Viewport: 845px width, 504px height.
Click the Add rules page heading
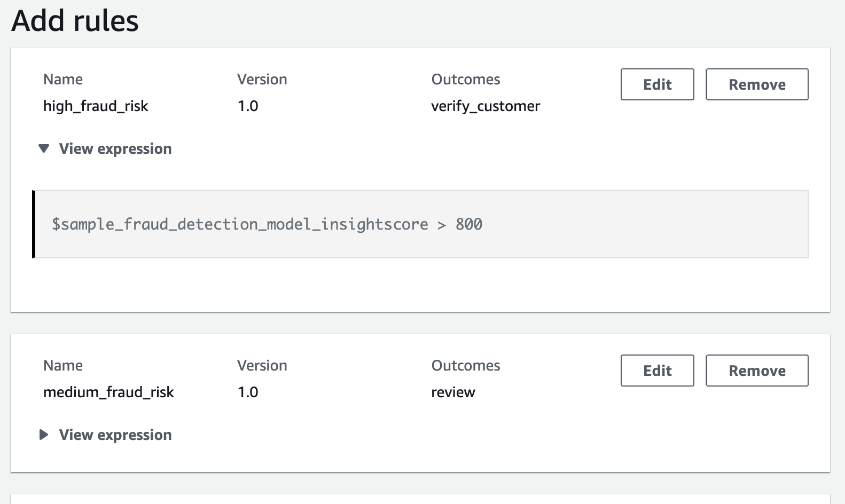(x=75, y=21)
